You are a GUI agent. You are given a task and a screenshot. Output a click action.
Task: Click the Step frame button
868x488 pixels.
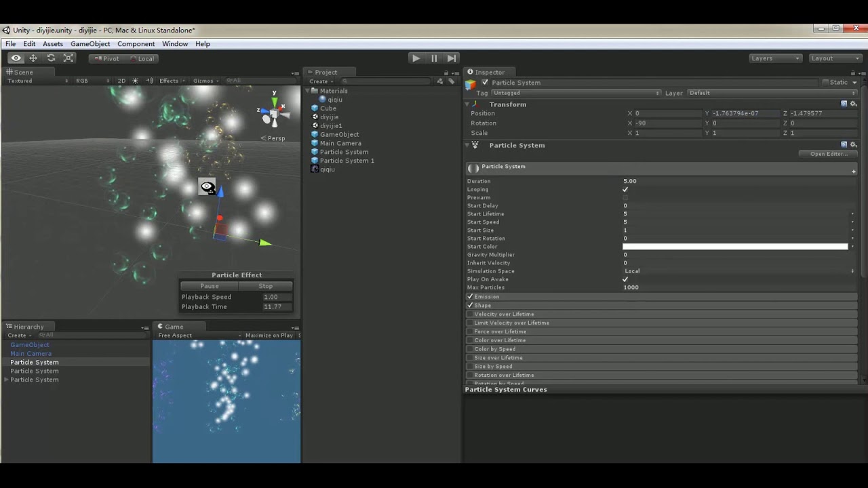click(452, 58)
